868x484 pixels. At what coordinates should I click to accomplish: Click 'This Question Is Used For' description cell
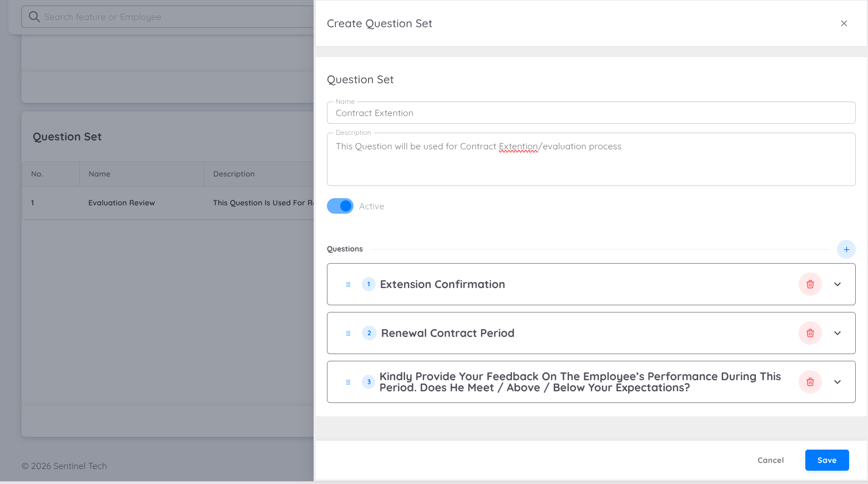coord(263,203)
